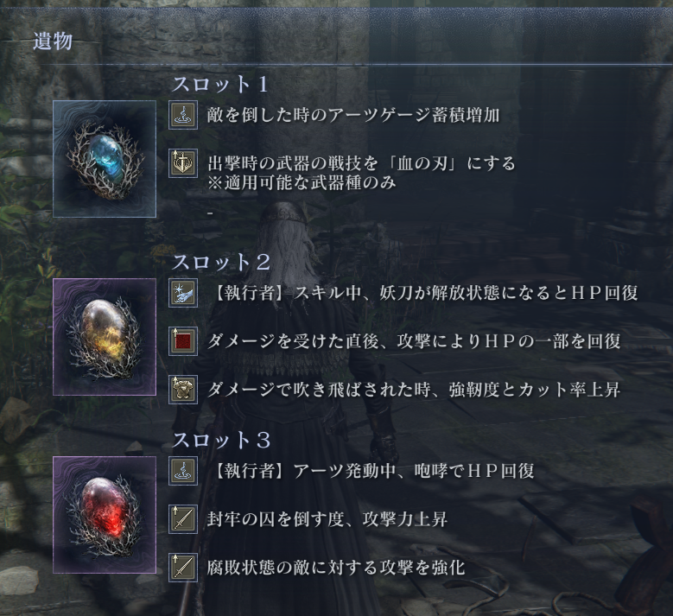Select the スロット２ heading
673x616 pixels.
(x=221, y=262)
